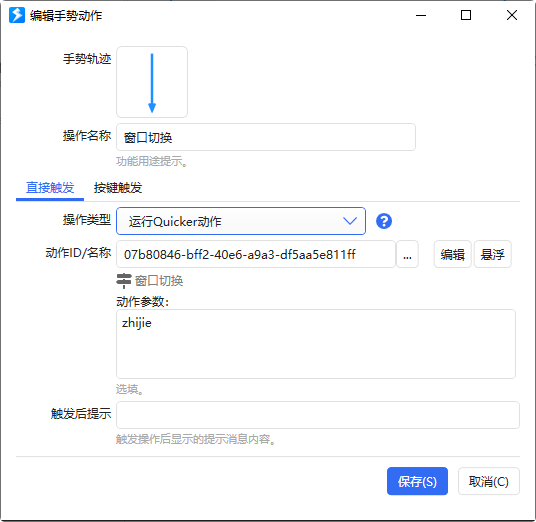This screenshot has height=522, width=536.
Task: Cancel using the 取消(C) button
Action: pyautogui.click(x=489, y=481)
